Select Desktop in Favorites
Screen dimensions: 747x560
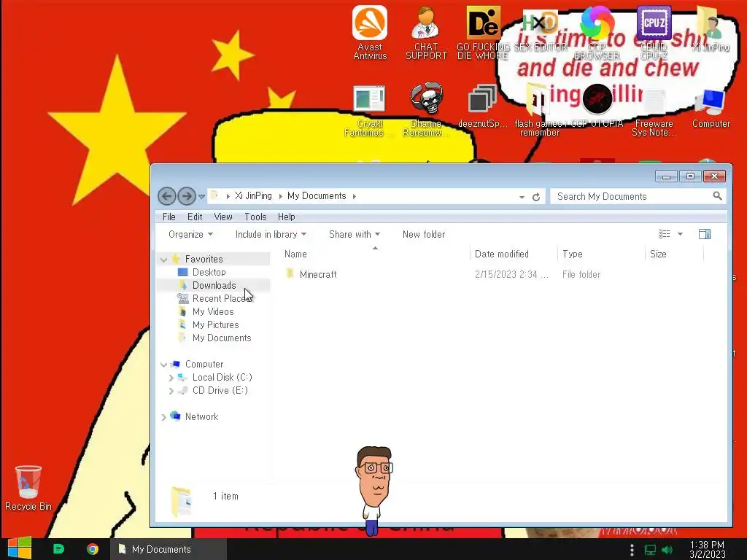click(x=209, y=272)
